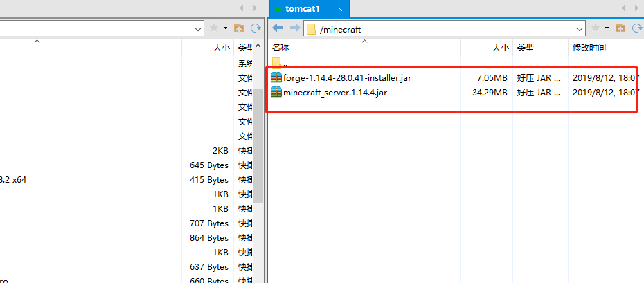
Task: Click the 34.29MB size cell
Action: click(490, 93)
